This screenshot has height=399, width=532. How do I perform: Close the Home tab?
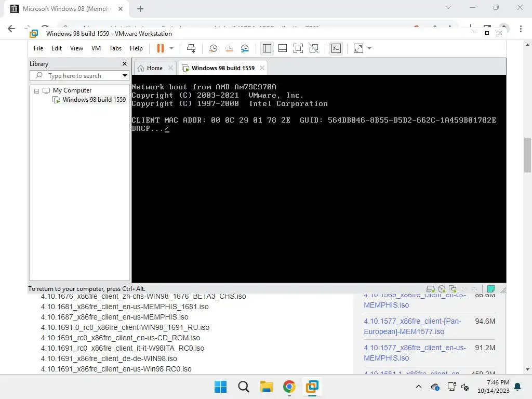pos(170,68)
